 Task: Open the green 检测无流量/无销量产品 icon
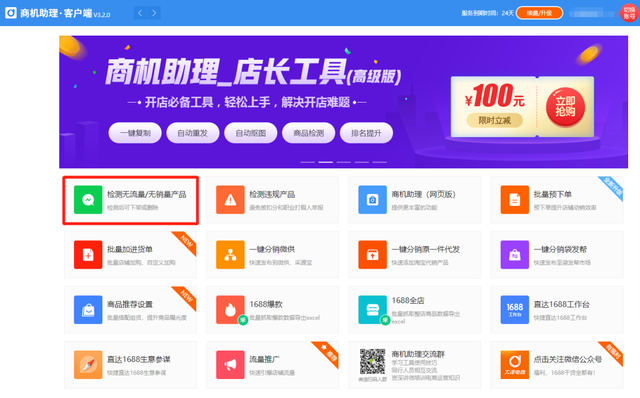pyautogui.click(x=88, y=200)
